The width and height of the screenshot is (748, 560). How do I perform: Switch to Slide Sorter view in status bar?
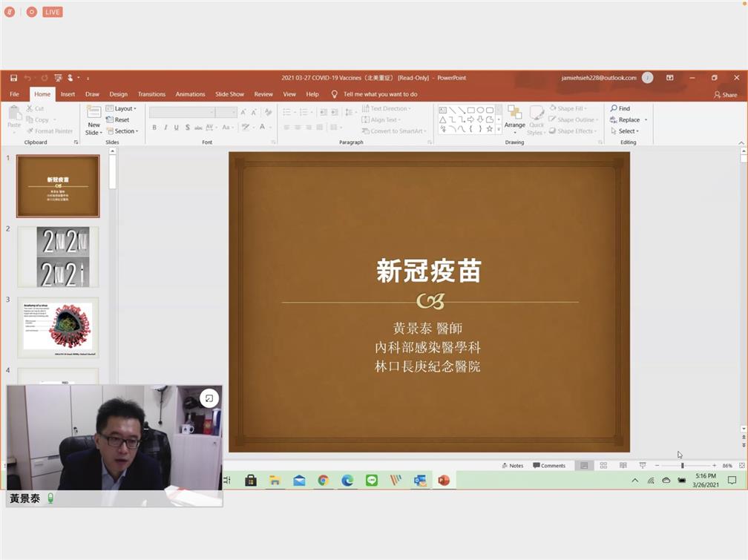(x=603, y=466)
